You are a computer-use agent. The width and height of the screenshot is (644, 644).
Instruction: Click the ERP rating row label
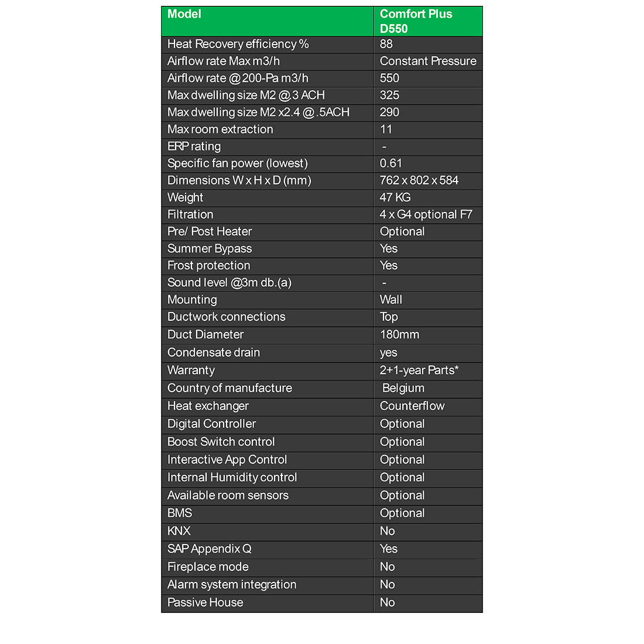tap(194, 146)
